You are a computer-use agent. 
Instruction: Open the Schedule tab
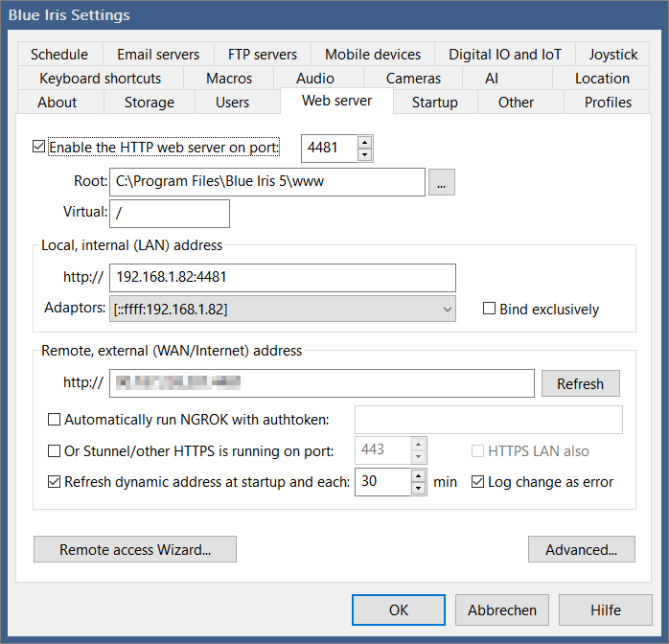coord(59,55)
